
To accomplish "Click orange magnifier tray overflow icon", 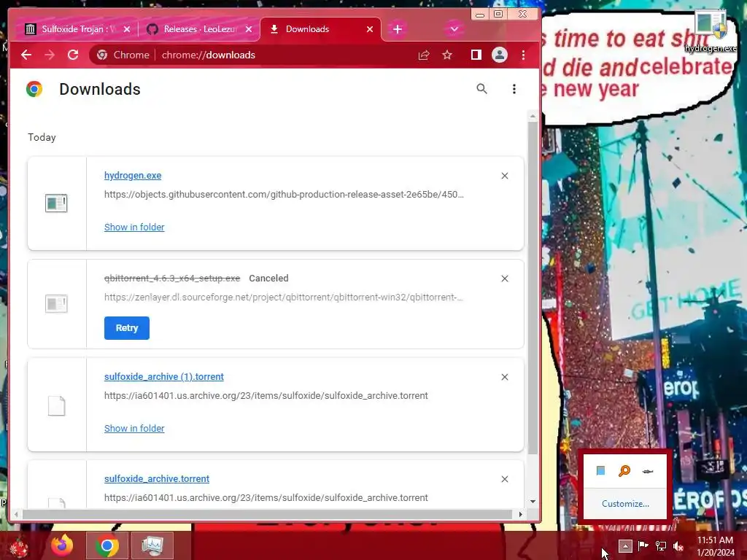I will tap(624, 471).
